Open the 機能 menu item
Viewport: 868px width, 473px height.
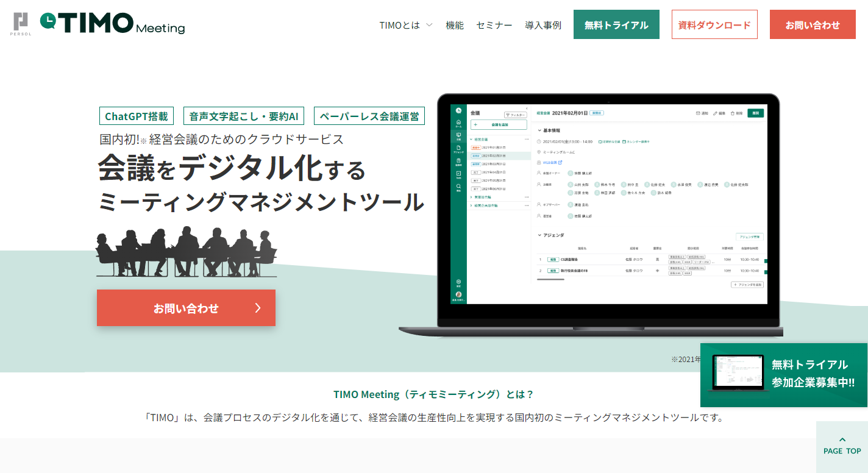point(455,25)
